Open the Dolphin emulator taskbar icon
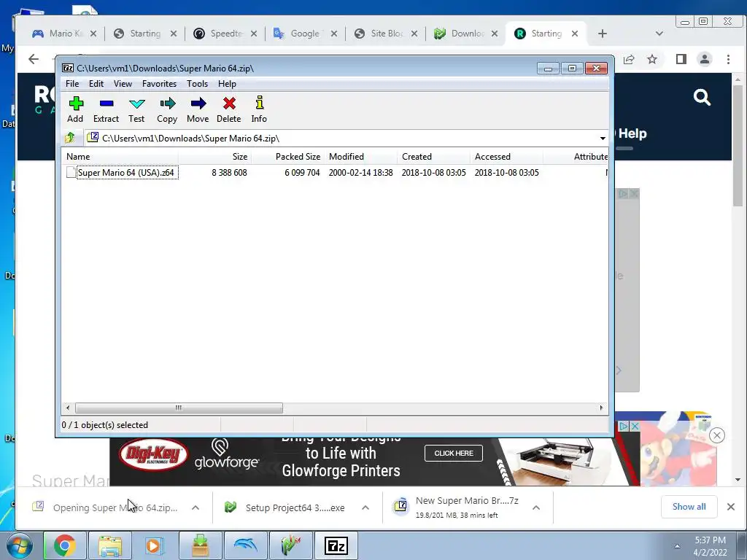 [x=245, y=545]
